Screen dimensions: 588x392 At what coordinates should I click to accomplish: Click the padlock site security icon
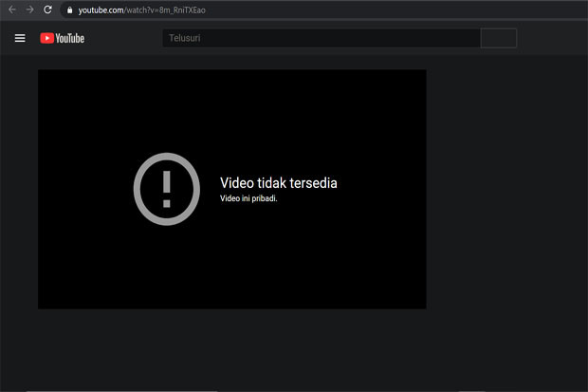(x=70, y=10)
